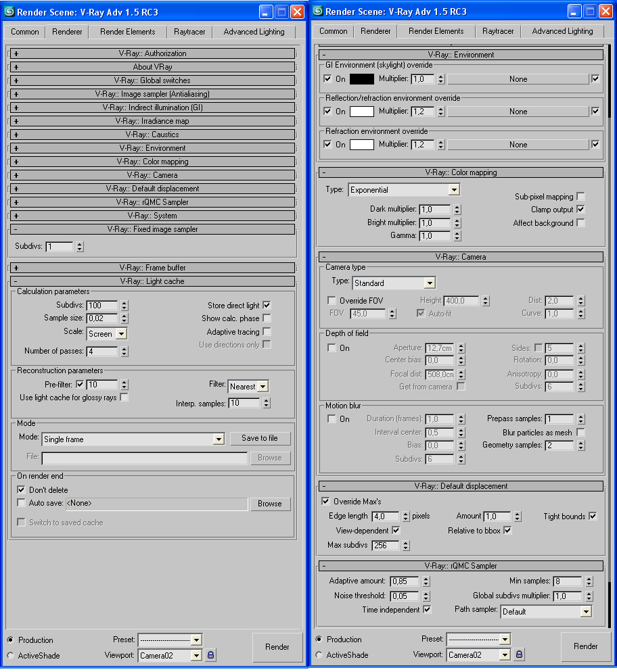This screenshot has width=617, height=672.
Task: Enable Sub-pixel mapping checkbox
Action: (x=580, y=196)
